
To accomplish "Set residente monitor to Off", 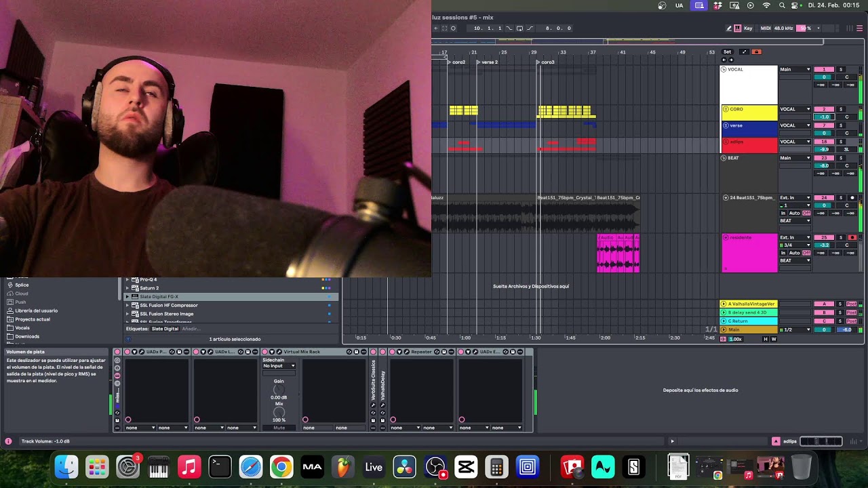I will click(x=806, y=253).
